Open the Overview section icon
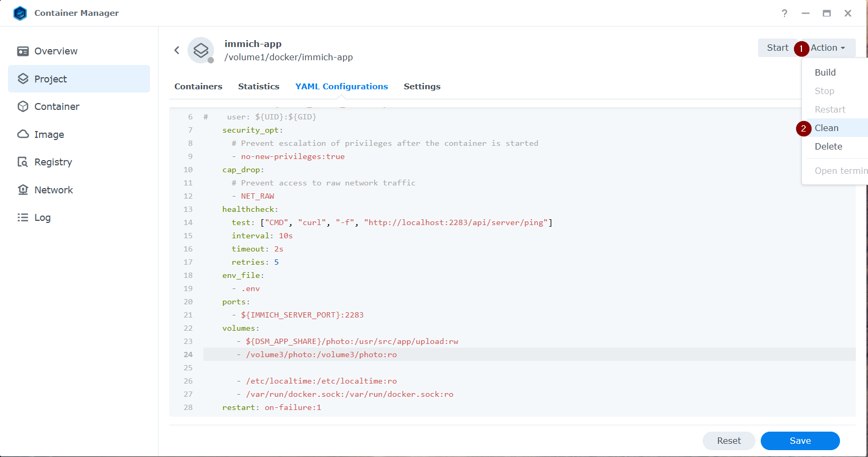 pyautogui.click(x=23, y=51)
